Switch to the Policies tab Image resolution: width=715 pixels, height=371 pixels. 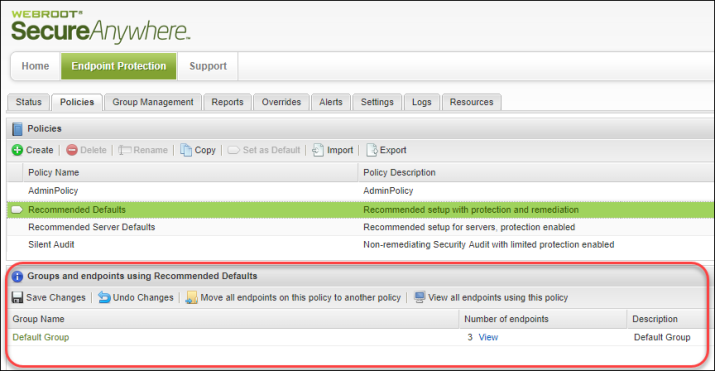[x=77, y=102]
